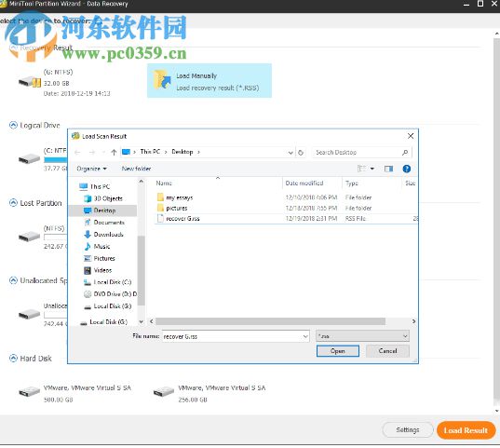
Task: Sort files by Date modified column header
Action: [x=304, y=183]
